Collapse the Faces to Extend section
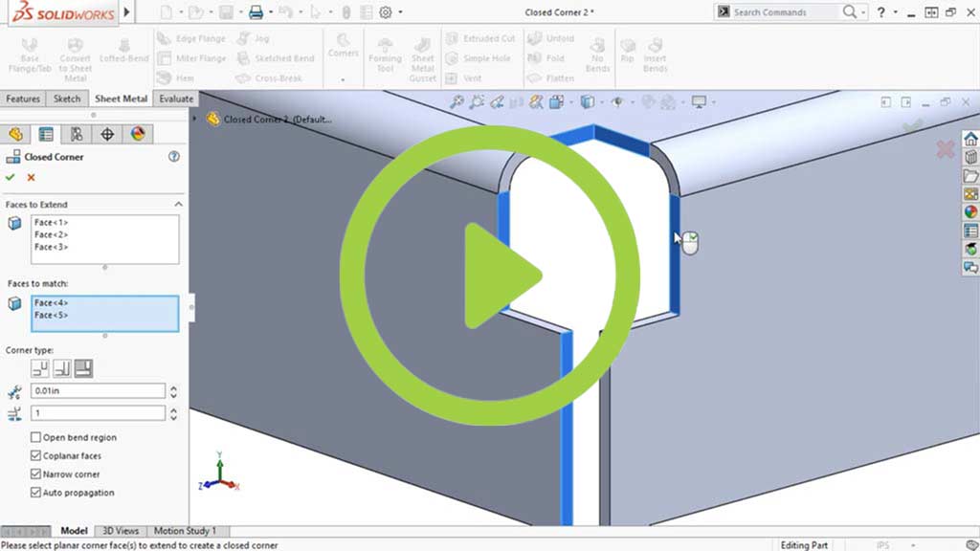 pyautogui.click(x=177, y=205)
